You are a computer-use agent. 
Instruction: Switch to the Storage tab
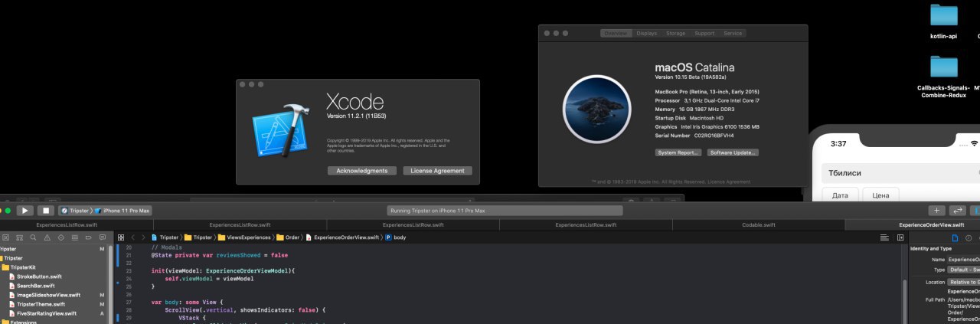click(676, 34)
